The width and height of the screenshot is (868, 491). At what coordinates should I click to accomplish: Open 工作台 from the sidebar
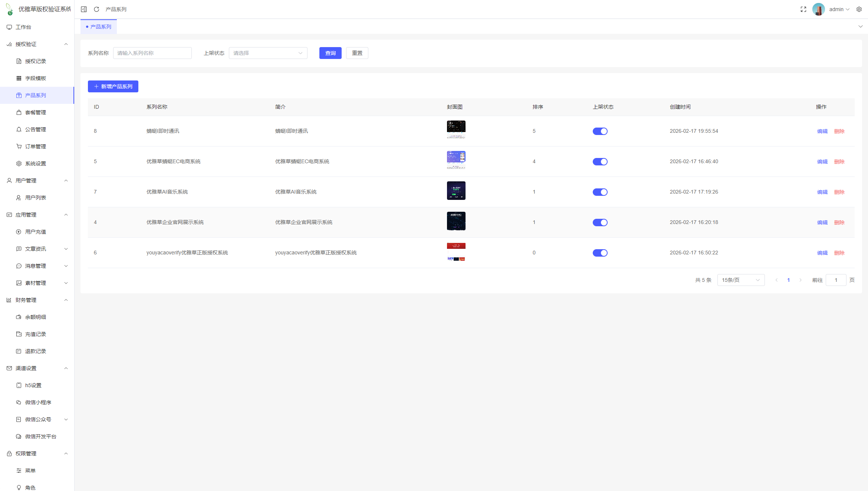coord(23,27)
